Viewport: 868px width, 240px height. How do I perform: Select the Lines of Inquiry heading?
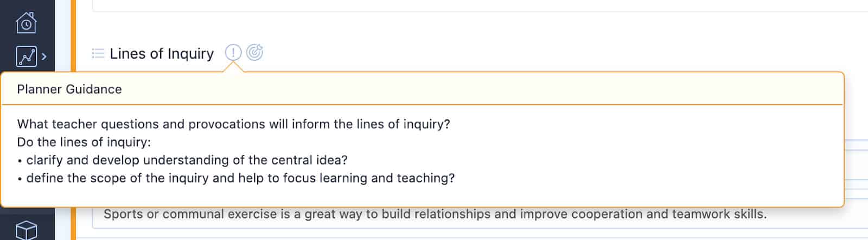tap(162, 53)
